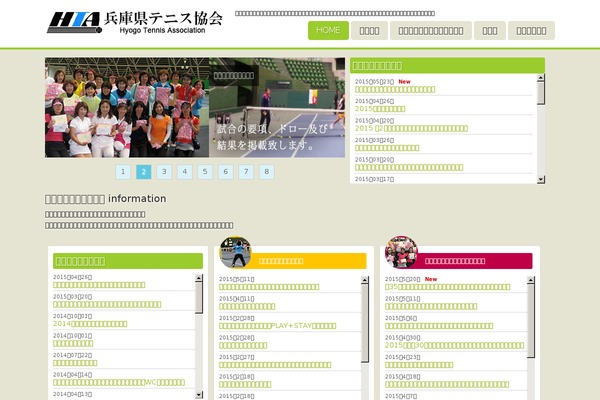Click the down arrow of the green panel scrollbar
The height and width of the screenshot is (400, 600).
tap(199, 394)
